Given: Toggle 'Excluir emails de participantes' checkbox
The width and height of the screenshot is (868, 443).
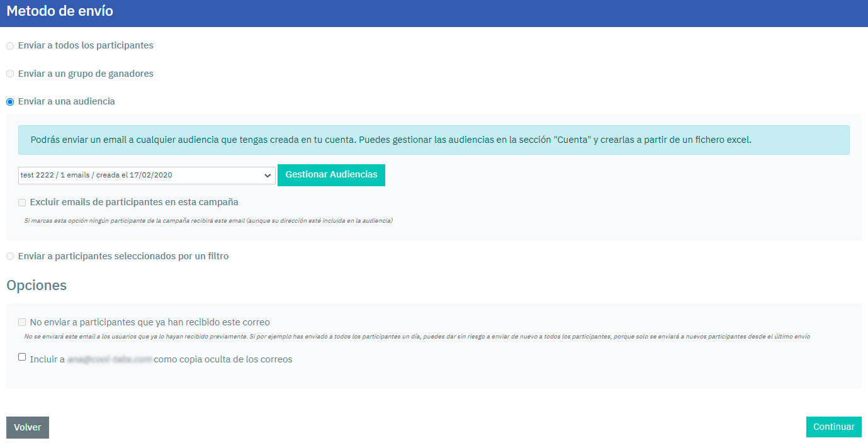Looking at the screenshot, I should [x=23, y=203].
